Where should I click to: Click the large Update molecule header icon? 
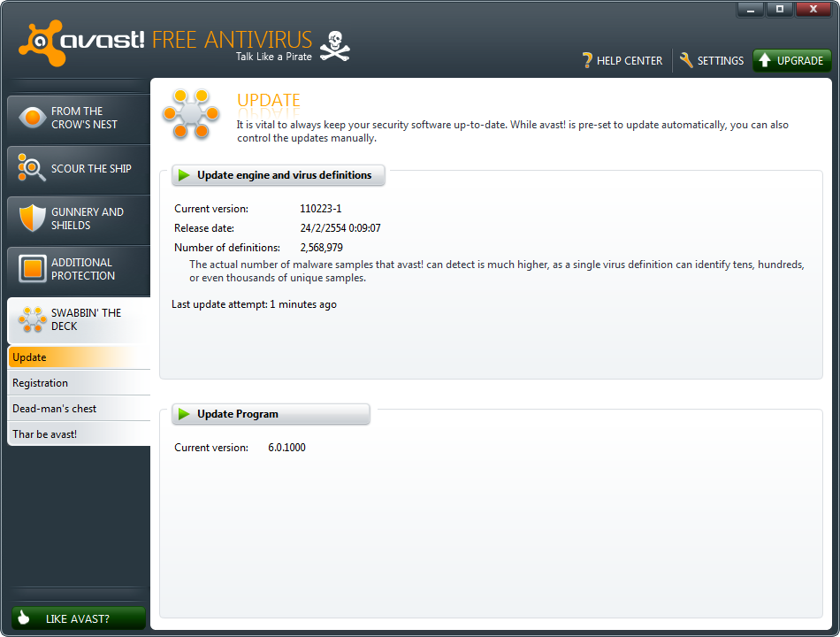(191, 113)
